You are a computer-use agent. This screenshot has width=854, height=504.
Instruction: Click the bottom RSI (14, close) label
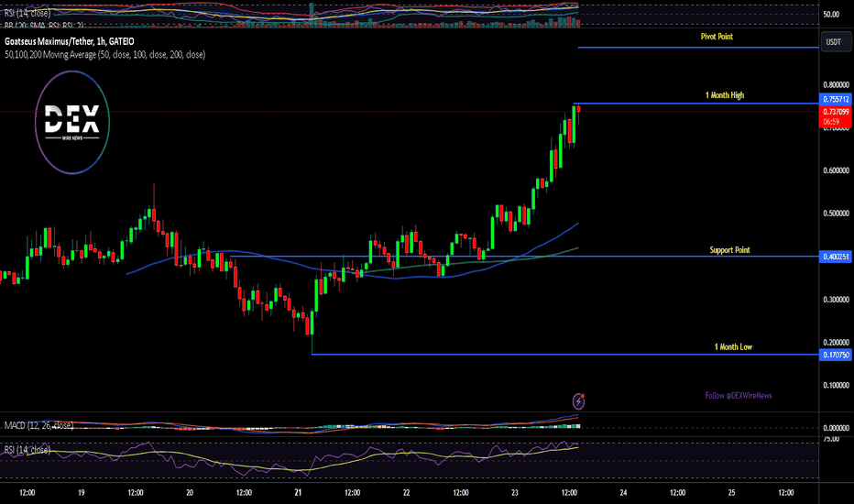click(27, 450)
